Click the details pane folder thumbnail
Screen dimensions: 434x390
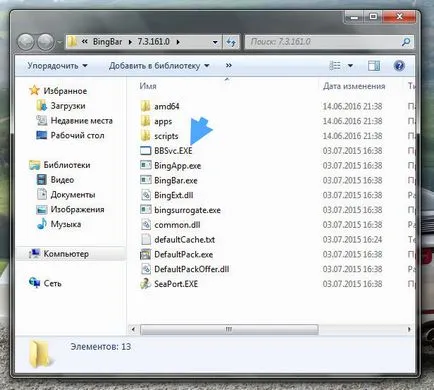(40, 354)
